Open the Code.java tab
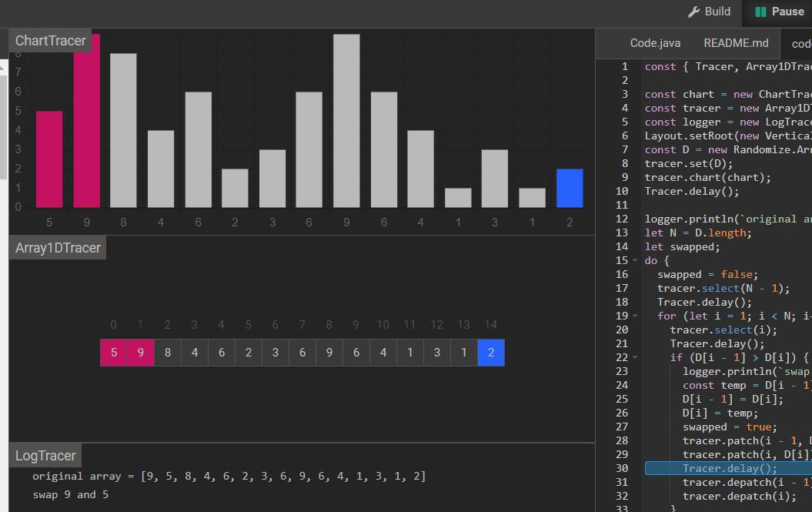This screenshot has height=512, width=812. pyautogui.click(x=655, y=43)
